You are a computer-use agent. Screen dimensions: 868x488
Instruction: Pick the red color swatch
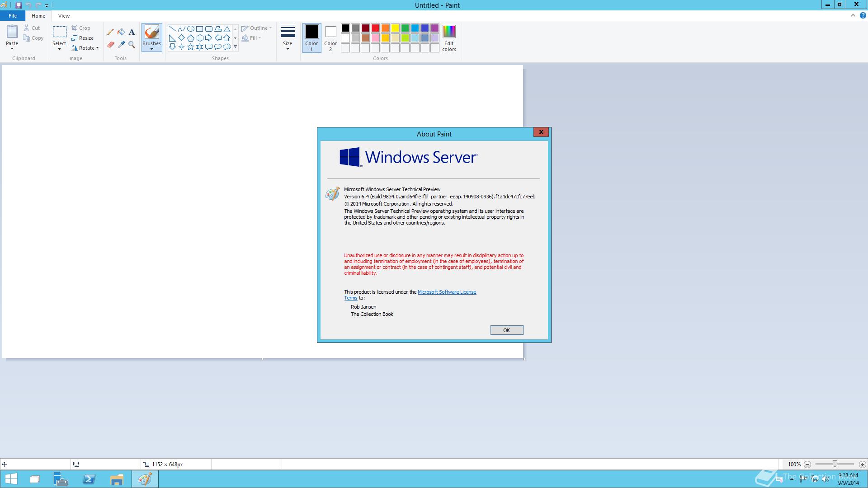click(x=375, y=28)
